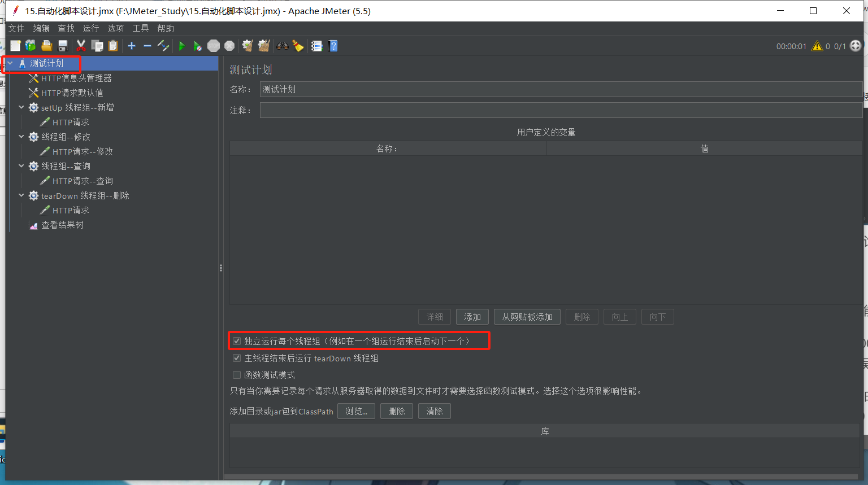Open the 工具 menu

pyautogui.click(x=141, y=28)
